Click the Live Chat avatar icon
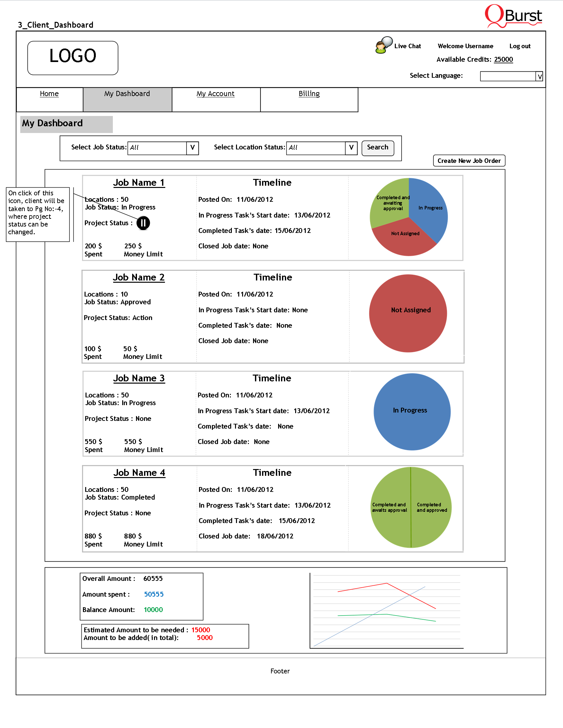Image resolution: width=563 pixels, height=728 pixels. pyautogui.click(x=383, y=45)
